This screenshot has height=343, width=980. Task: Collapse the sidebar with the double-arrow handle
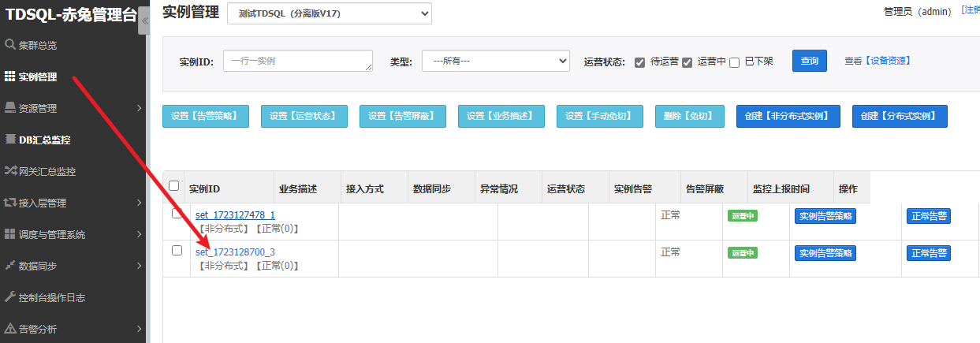click(x=143, y=20)
